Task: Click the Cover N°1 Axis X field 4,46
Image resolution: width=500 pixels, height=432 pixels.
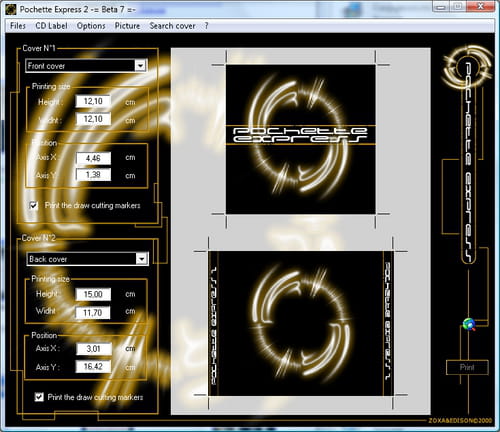Action: [93, 158]
